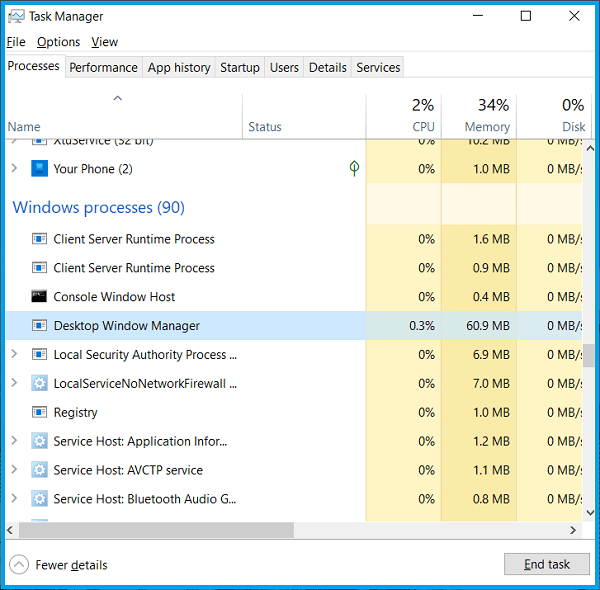The height and width of the screenshot is (590, 600).
Task: Switch to the Users tab
Action: 284,67
